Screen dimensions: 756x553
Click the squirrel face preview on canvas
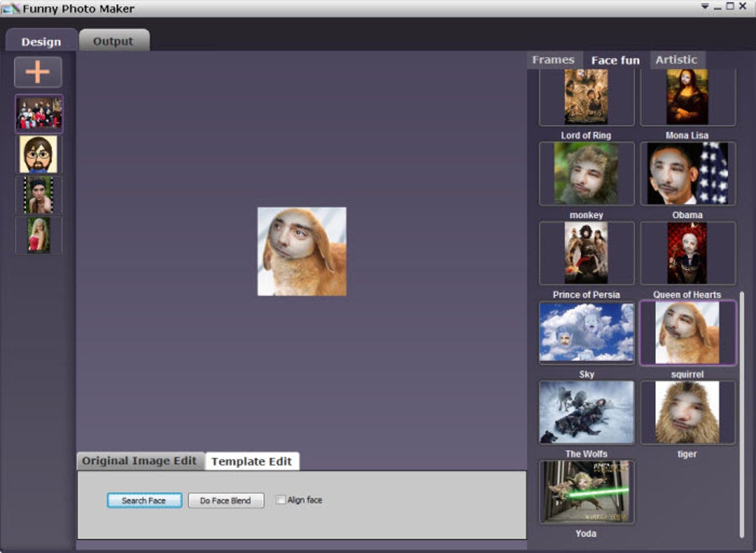pyautogui.click(x=302, y=251)
